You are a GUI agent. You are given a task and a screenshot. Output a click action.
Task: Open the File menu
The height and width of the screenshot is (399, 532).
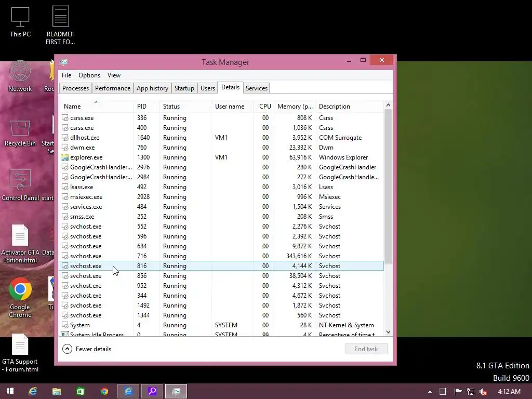click(x=66, y=75)
